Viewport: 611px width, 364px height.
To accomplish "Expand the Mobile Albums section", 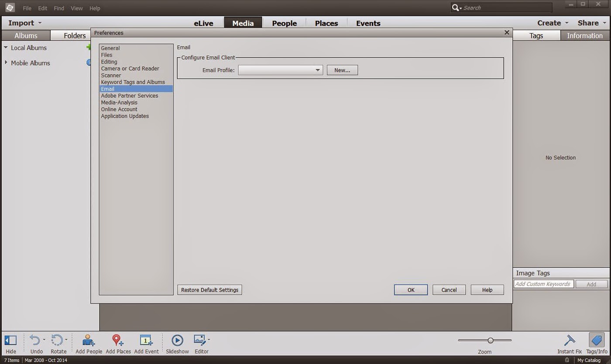I will (6, 63).
